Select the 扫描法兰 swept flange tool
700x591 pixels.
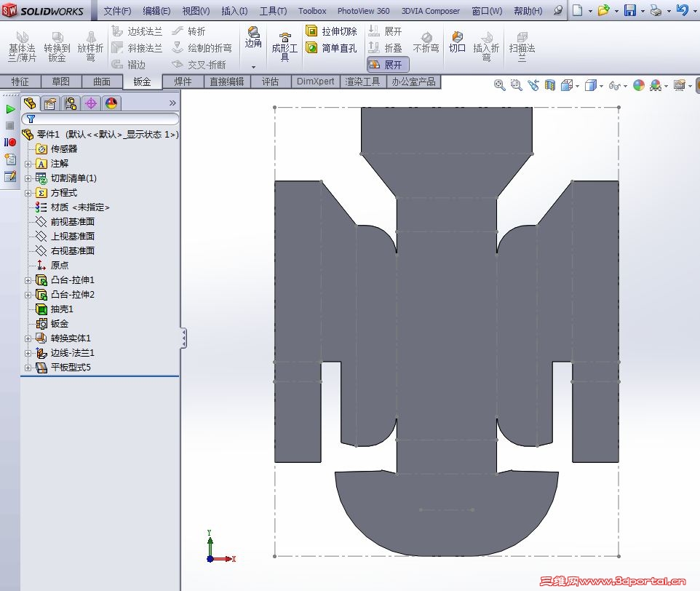coord(522,47)
